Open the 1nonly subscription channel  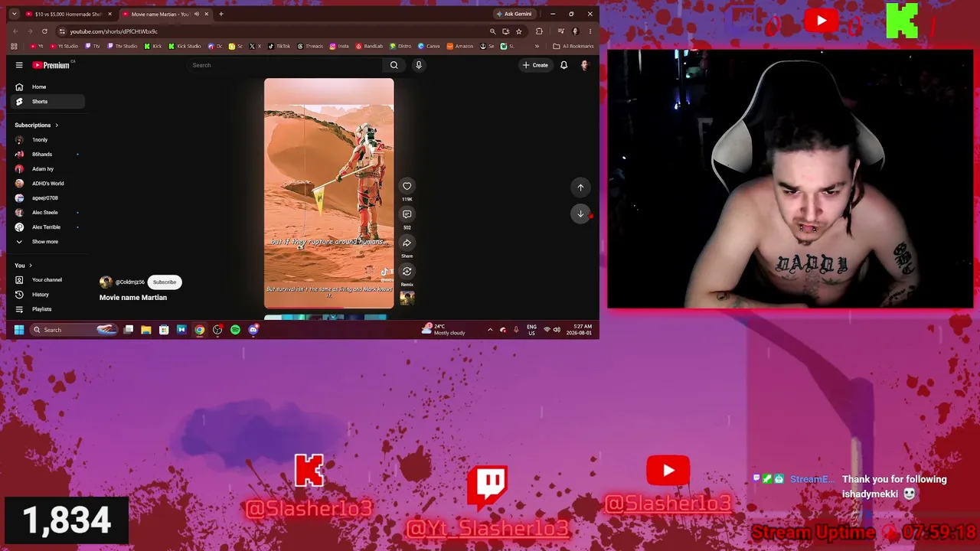coord(47,140)
